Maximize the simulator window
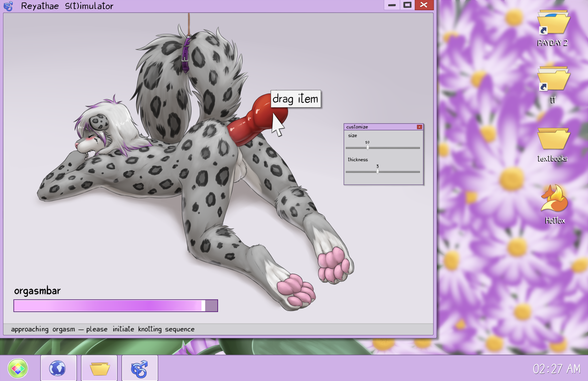Image resolution: width=588 pixels, height=381 pixels. 407,5
